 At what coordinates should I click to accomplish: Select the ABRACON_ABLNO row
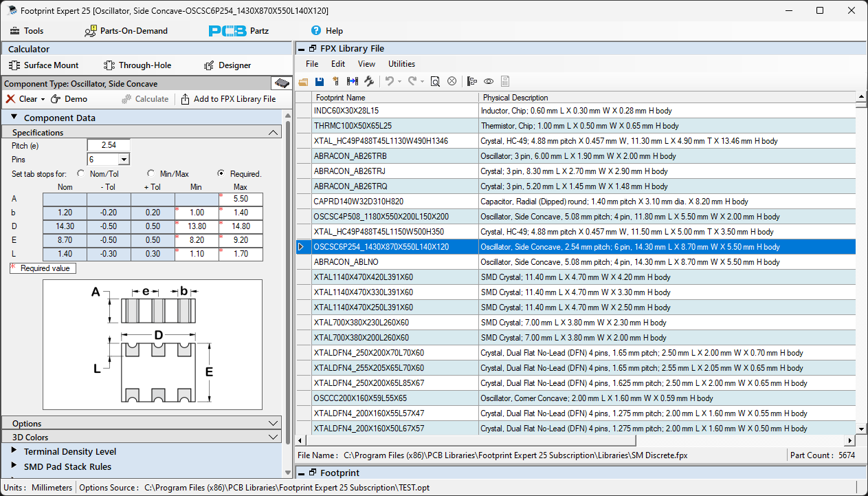point(576,262)
